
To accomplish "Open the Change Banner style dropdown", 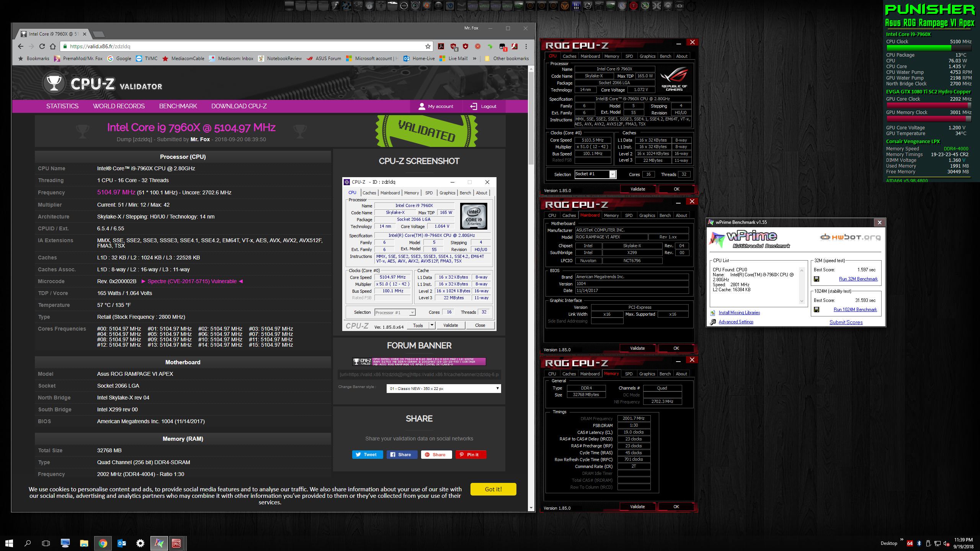I will point(443,388).
